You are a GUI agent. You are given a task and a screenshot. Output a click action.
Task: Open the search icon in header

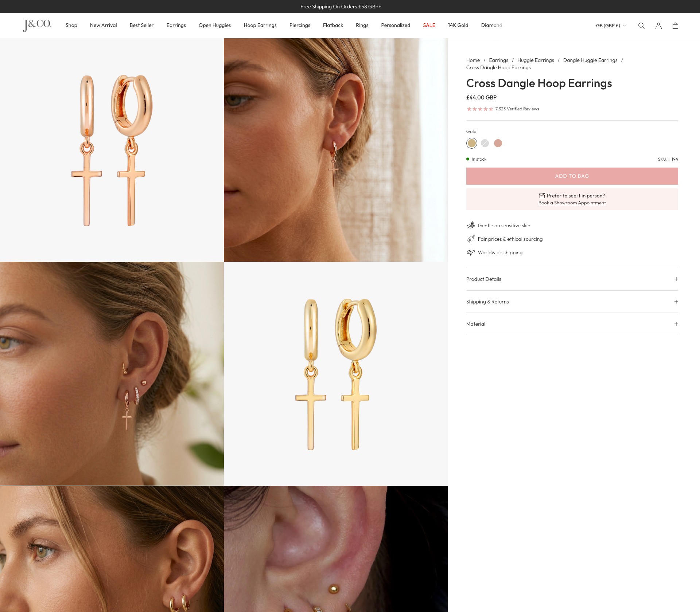point(641,25)
